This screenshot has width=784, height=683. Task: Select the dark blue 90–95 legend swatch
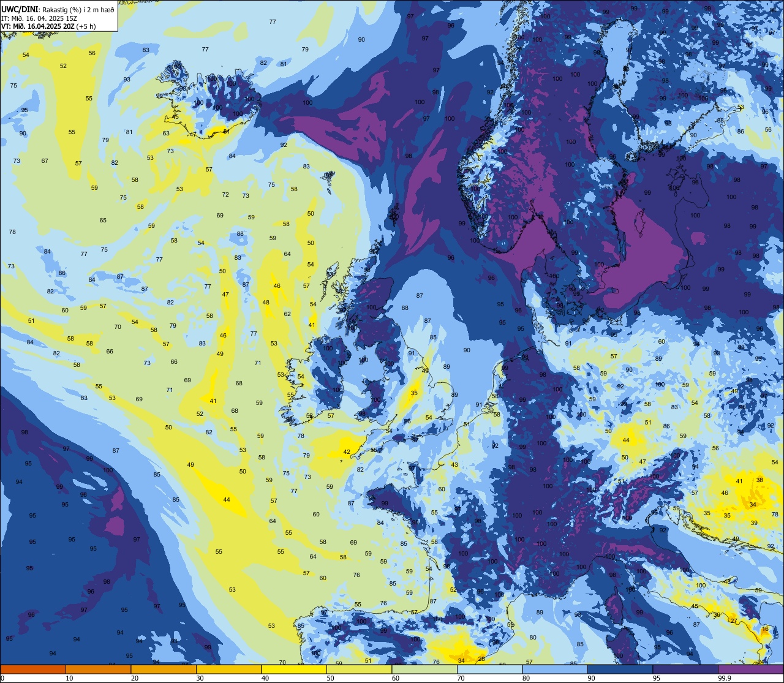click(x=620, y=669)
